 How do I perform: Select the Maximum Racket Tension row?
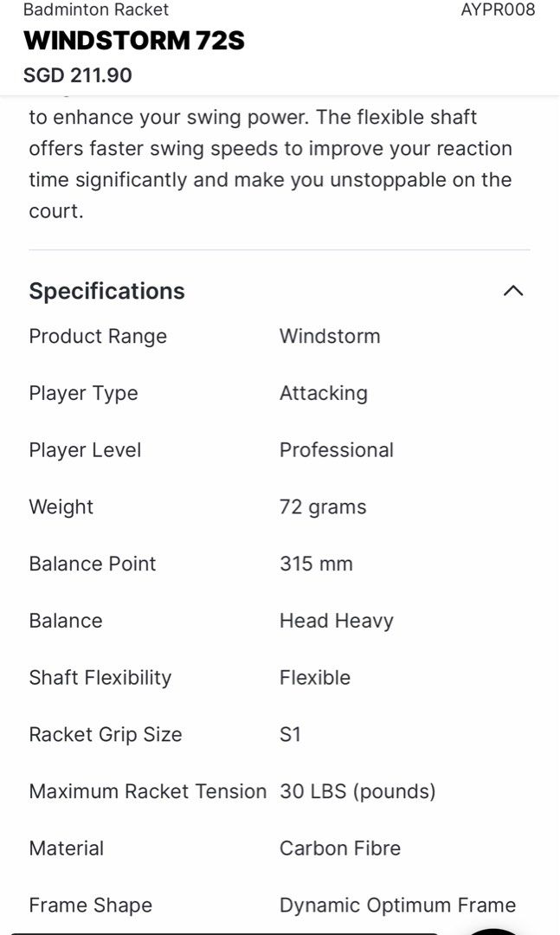click(148, 791)
